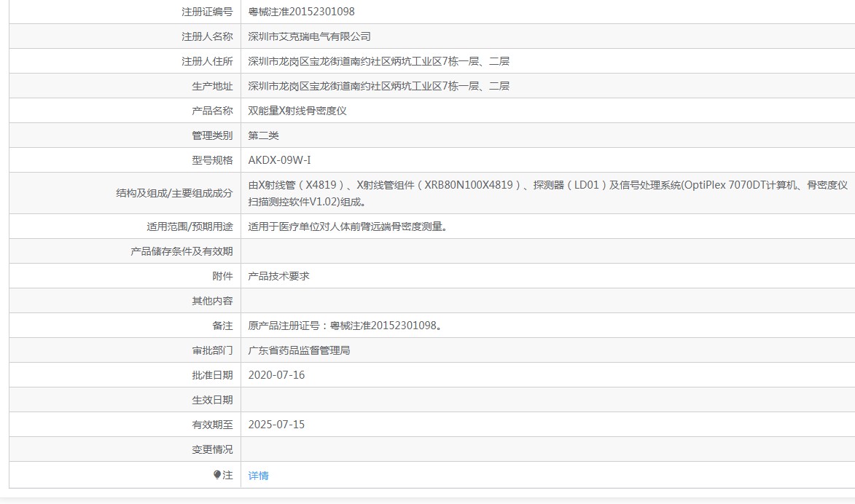Click the 审批部门 label
855x504 pixels.
click(212, 350)
